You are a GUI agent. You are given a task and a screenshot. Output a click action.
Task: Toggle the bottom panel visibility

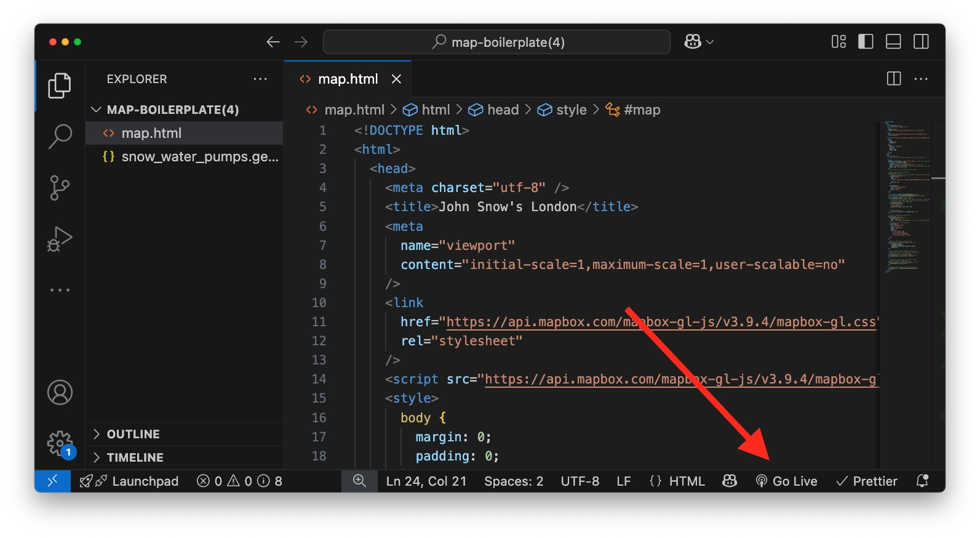(x=893, y=42)
